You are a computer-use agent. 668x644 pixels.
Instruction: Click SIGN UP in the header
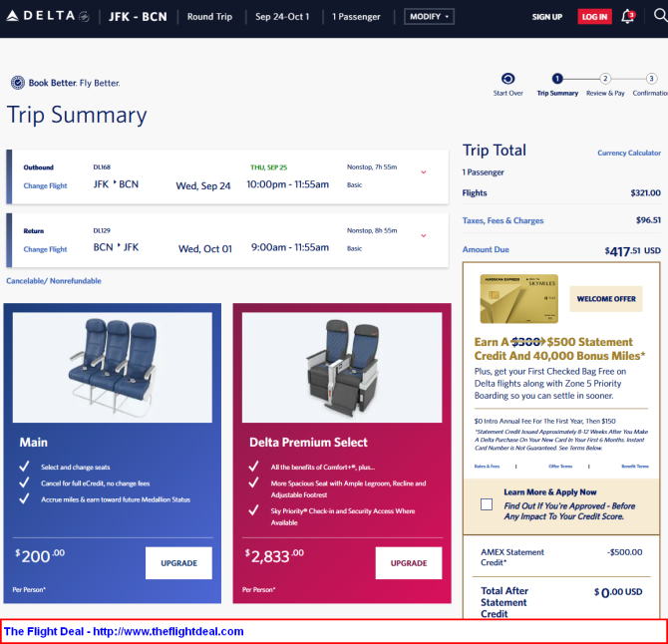547,17
